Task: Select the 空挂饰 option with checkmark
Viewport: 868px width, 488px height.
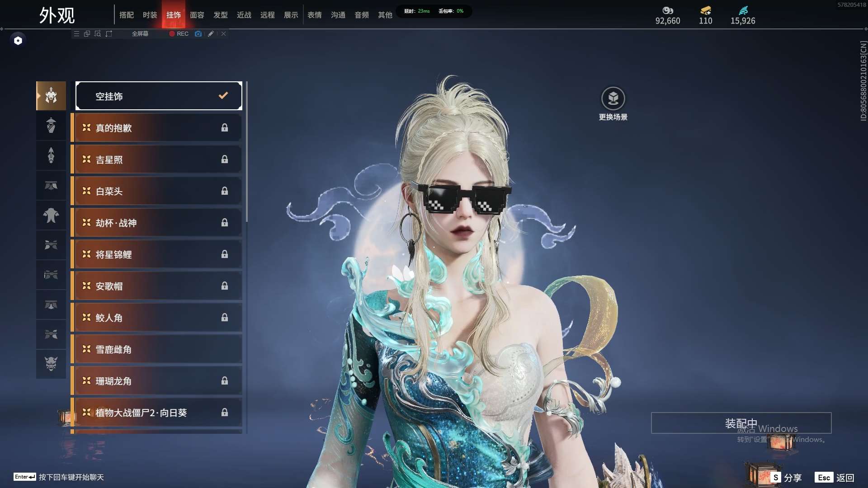Action: (x=158, y=96)
